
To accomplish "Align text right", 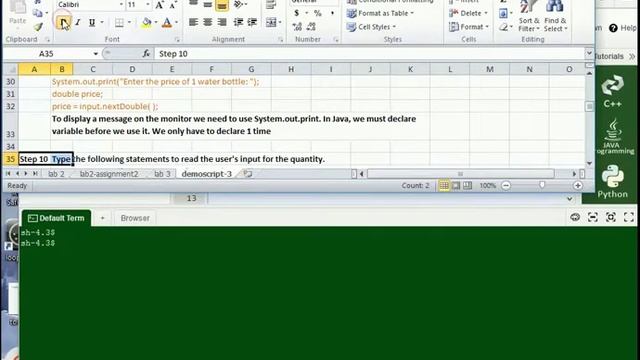I will (x=222, y=22).
